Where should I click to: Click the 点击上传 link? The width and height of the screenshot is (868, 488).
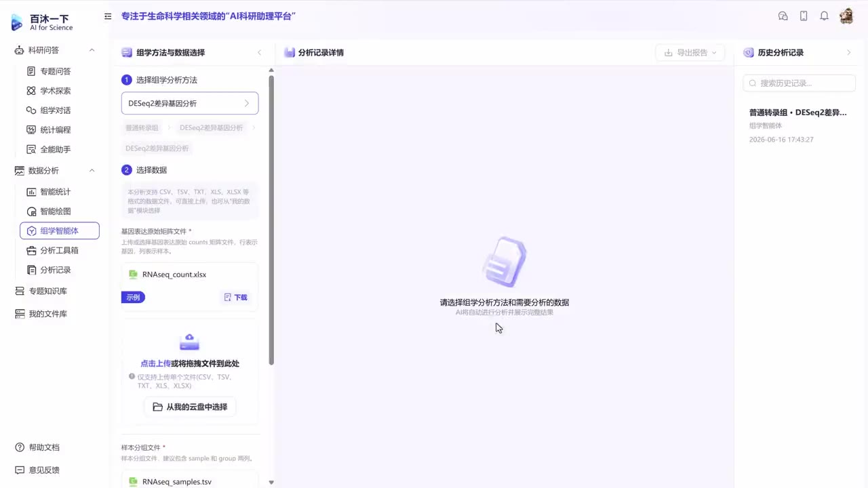155,364
